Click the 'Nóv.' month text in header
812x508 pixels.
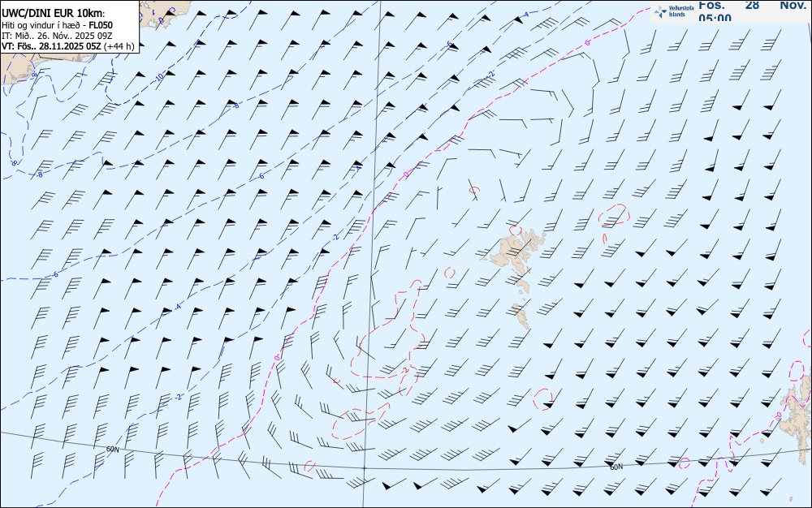pyautogui.click(x=793, y=5)
